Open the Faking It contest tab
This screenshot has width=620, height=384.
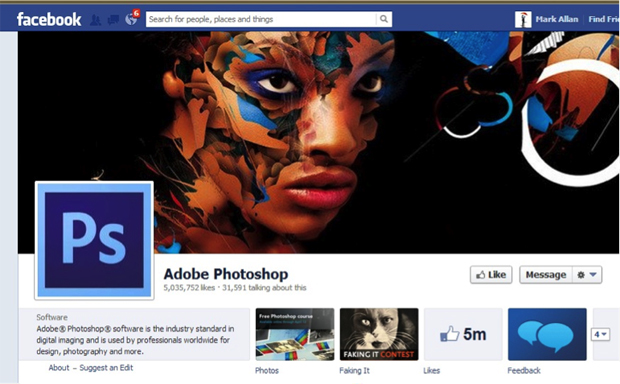tap(379, 335)
